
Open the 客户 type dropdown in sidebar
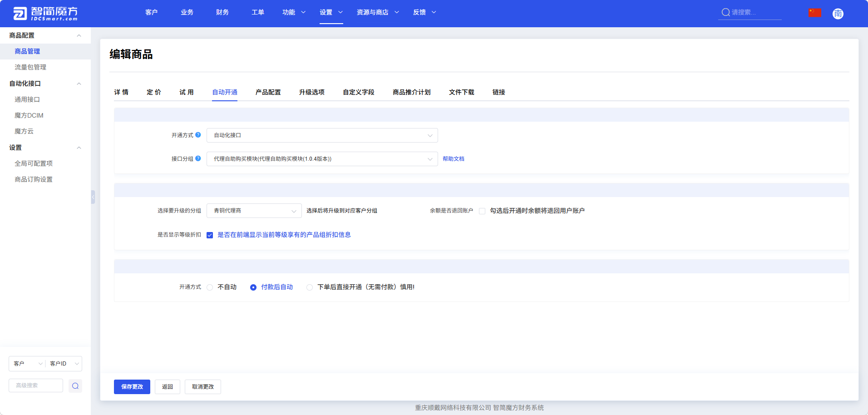point(27,364)
